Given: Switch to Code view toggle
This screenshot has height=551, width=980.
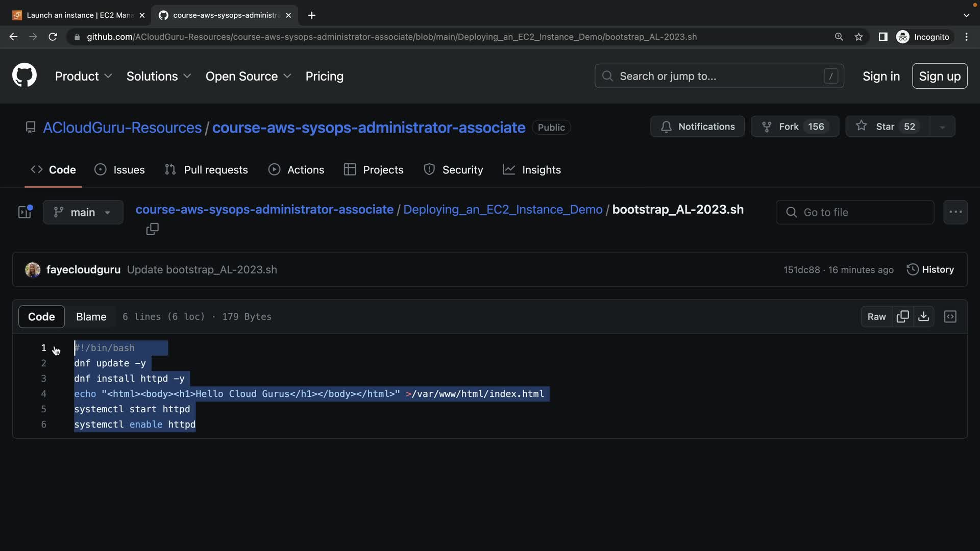Looking at the screenshot, I should [x=41, y=316].
